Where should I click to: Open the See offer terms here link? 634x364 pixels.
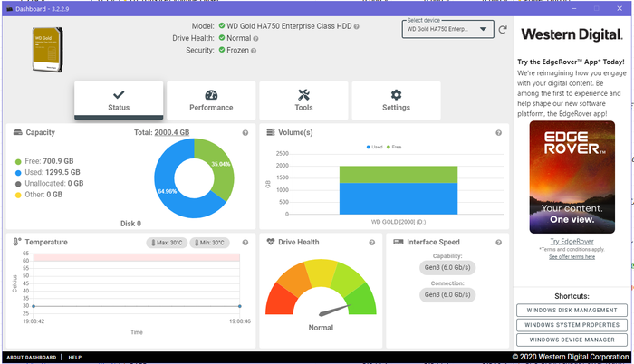572,257
